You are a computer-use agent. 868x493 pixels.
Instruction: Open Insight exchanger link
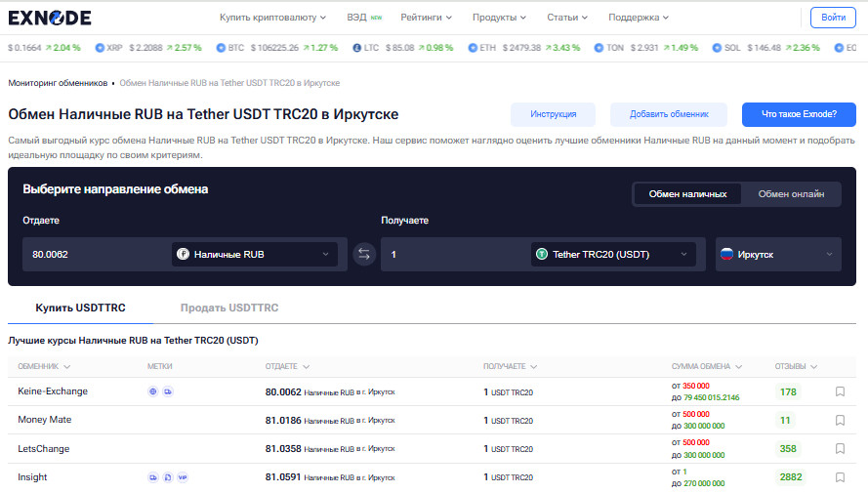pyautogui.click(x=32, y=477)
